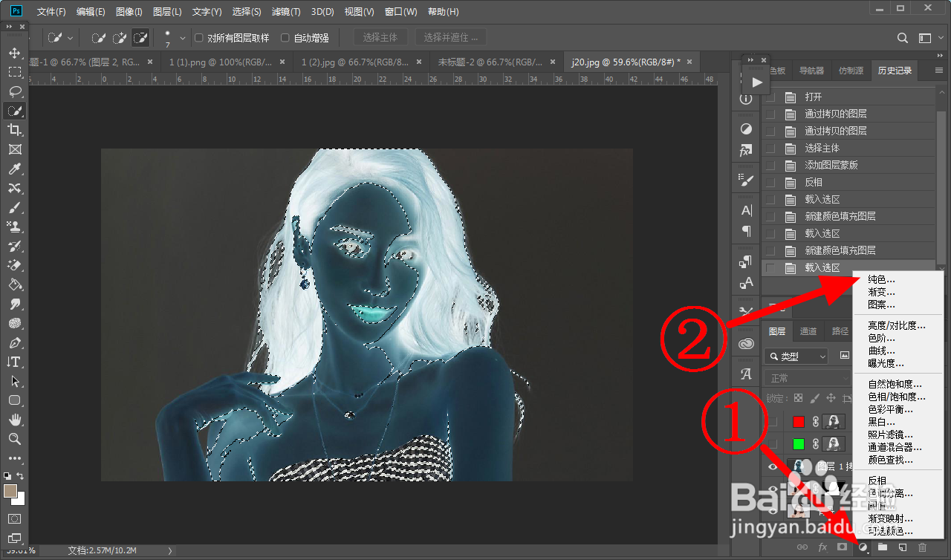
Task: Click the red fill layer color thumbnail
Action: [799, 422]
